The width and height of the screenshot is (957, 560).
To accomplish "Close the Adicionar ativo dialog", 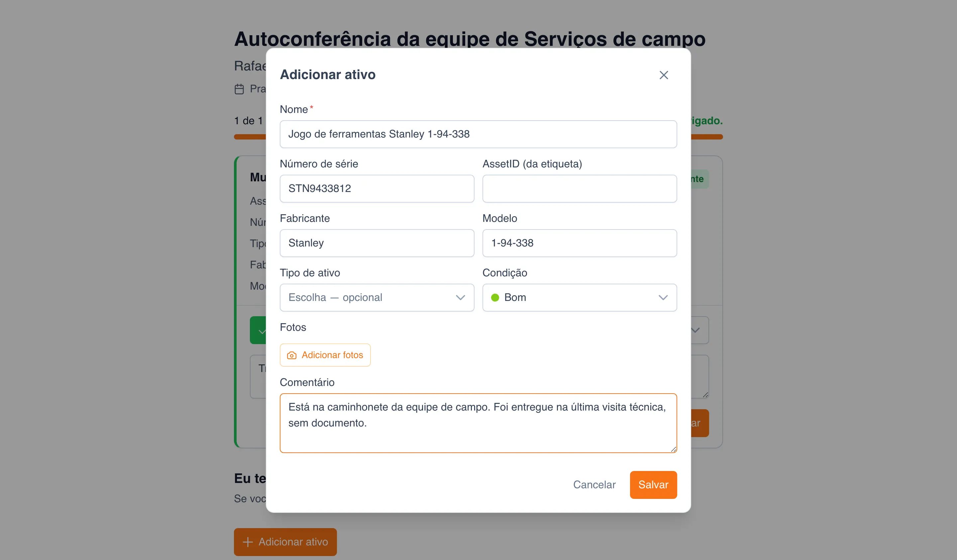I will click(x=664, y=75).
